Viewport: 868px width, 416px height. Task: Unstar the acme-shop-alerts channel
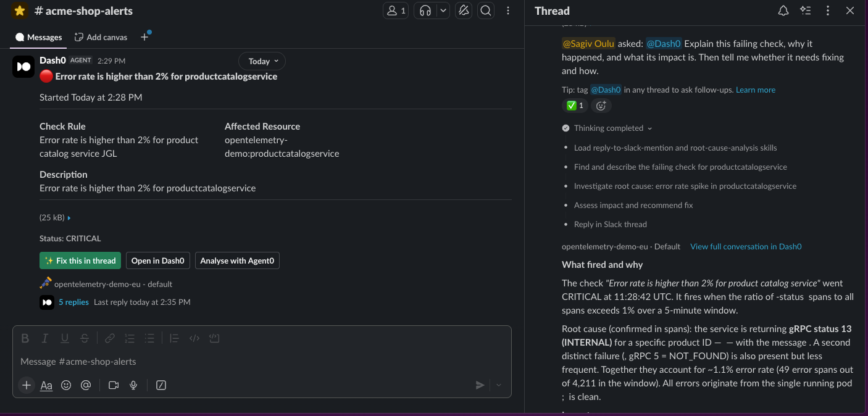[x=20, y=10]
